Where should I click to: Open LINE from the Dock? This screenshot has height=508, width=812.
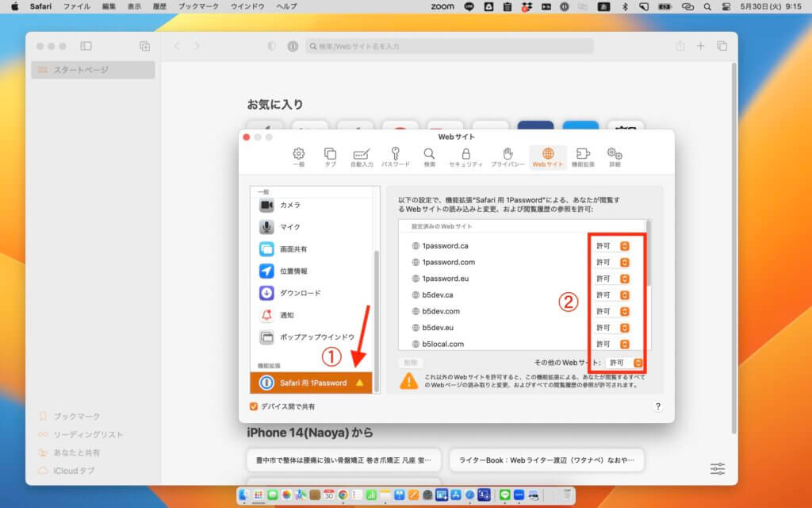point(505,495)
